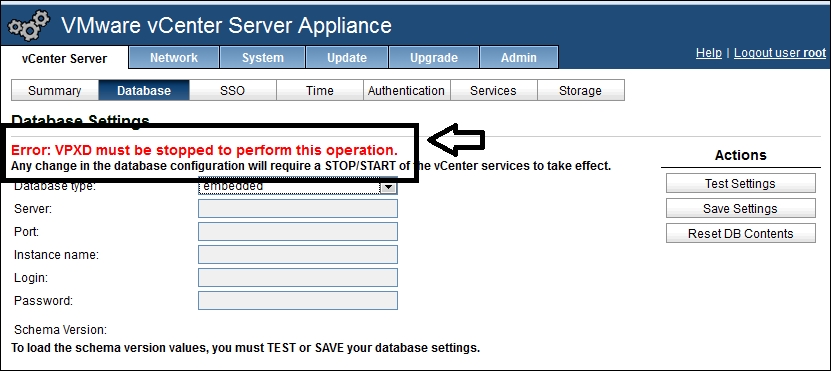The width and height of the screenshot is (831, 371).
Task: View the Services sub-tab
Action: (493, 91)
